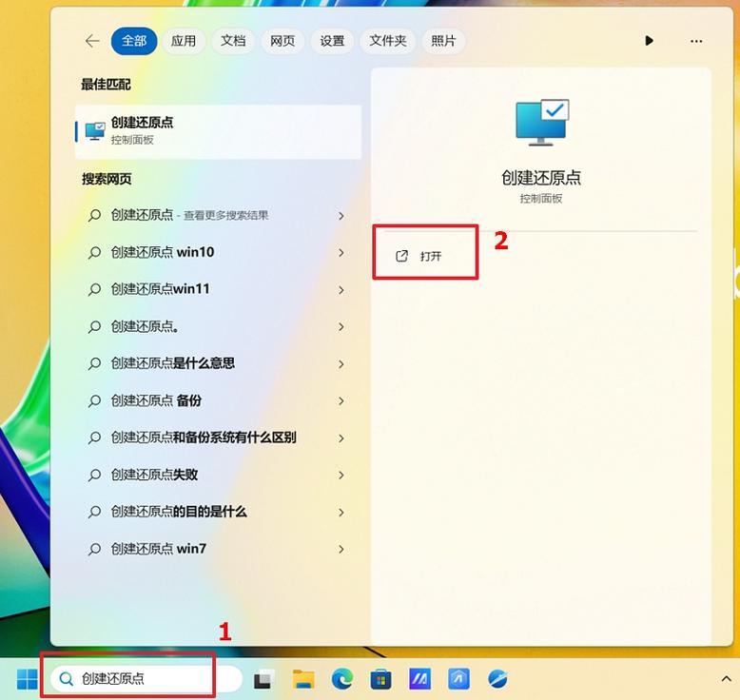Viewport: 740px width, 700px height.
Task: Click search icon beside win7 suggestion
Action: click(x=94, y=550)
